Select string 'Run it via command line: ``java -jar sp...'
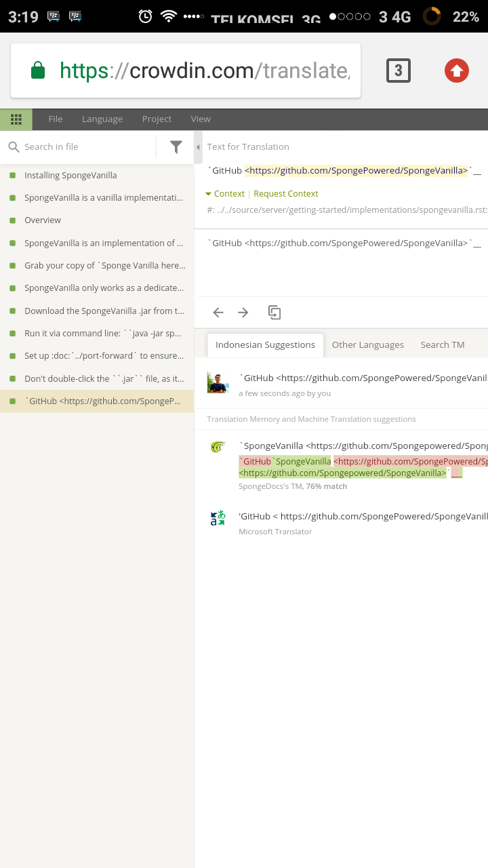Viewport: 488px width, 868px height. 97,333
